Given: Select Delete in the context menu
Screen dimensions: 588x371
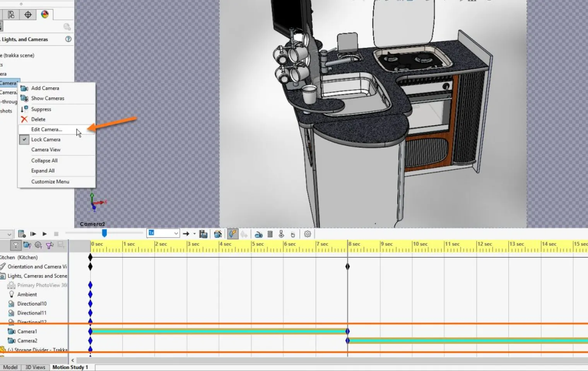Looking at the screenshot, I should click(57, 119).
